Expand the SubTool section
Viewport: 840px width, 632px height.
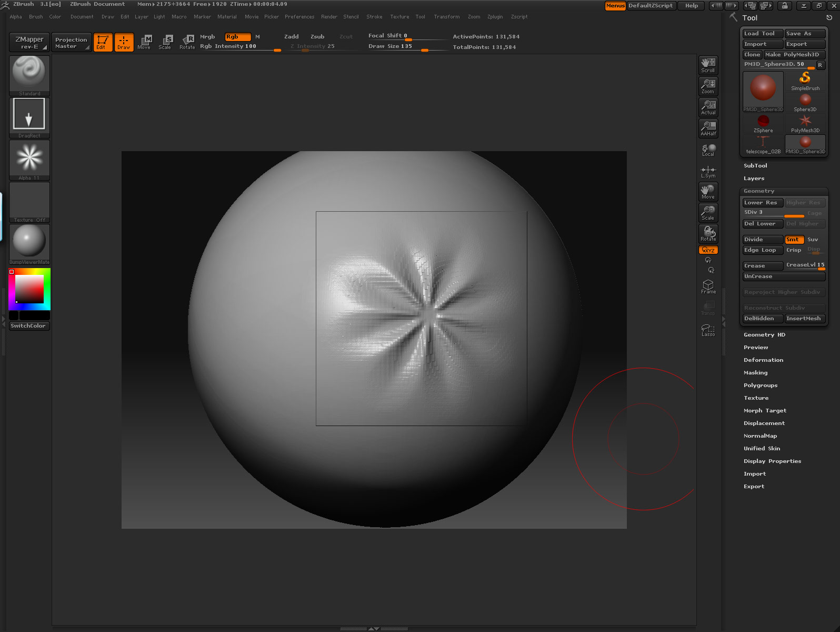click(x=755, y=166)
